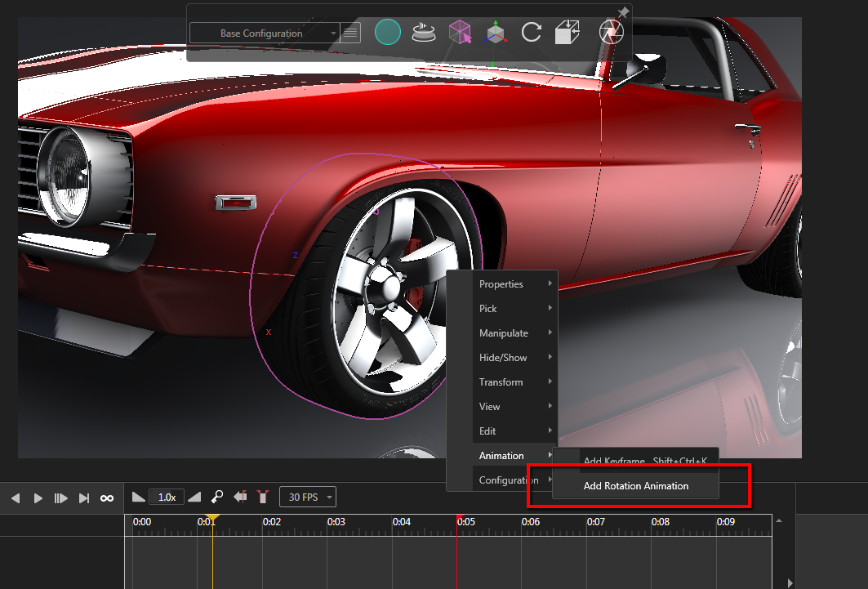The width and height of the screenshot is (868, 589).
Task: Step forward one frame
Action: tap(61, 498)
